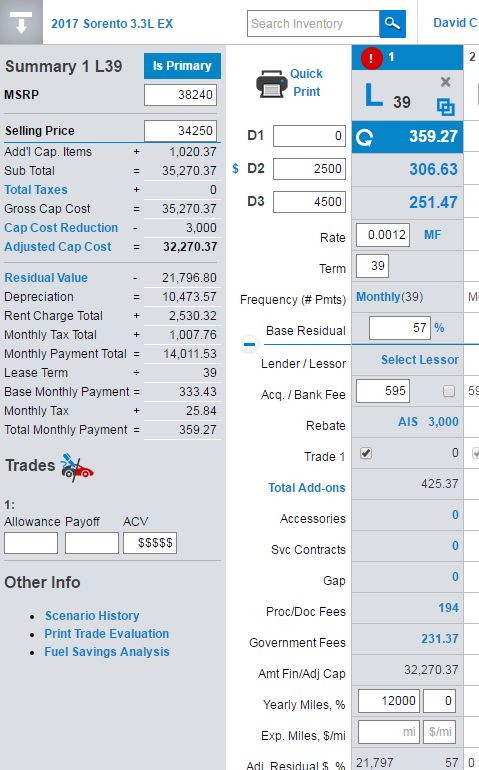Click the Is Primary button
This screenshot has height=770, width=479.
point(182,66)
